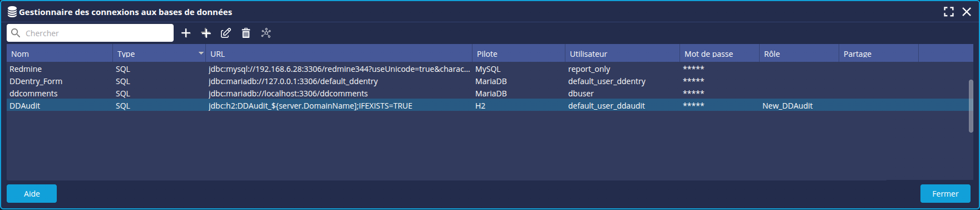Click the vertical scrollbar of the table
The image size is (980, 210).
click(971, 106)
